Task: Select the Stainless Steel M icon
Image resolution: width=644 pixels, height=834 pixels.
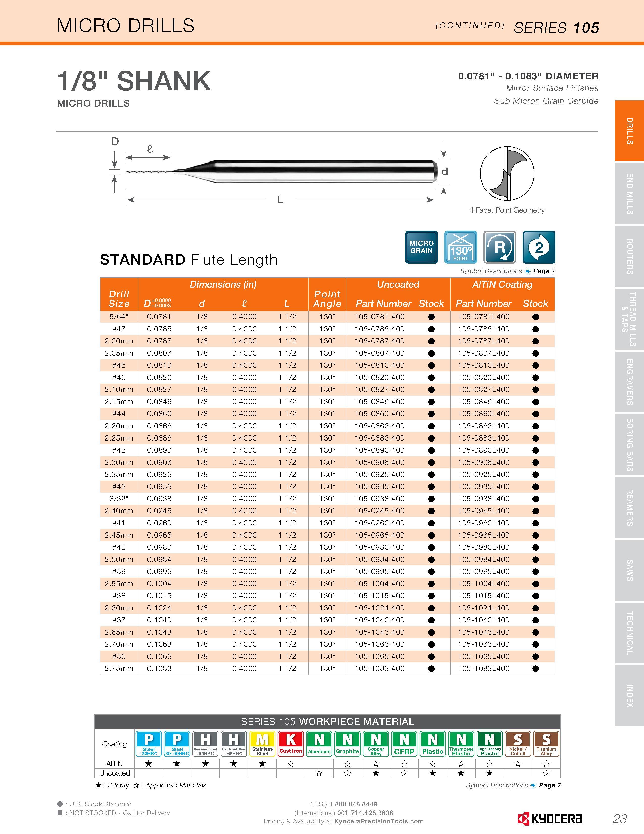Action: click(x=262, y=744)
